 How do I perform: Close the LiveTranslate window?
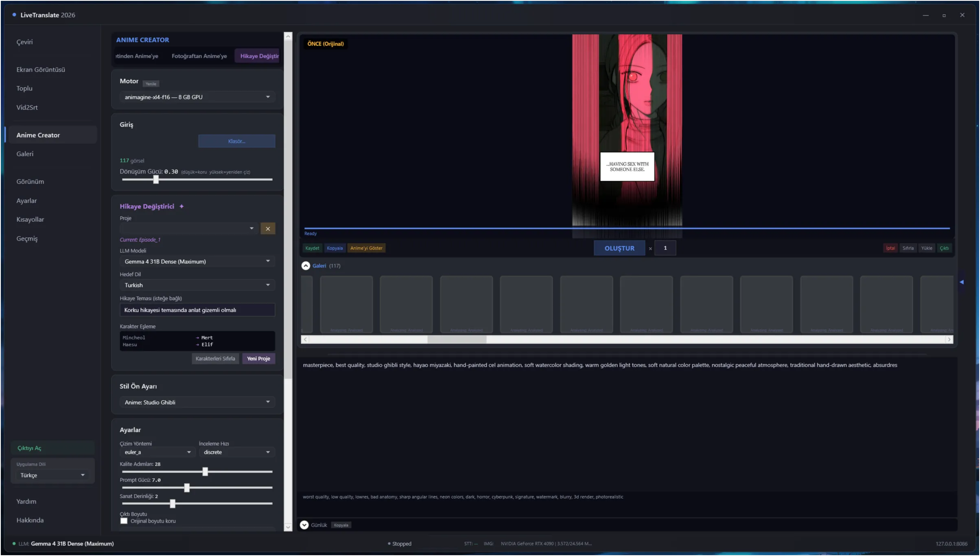[962, 15]
